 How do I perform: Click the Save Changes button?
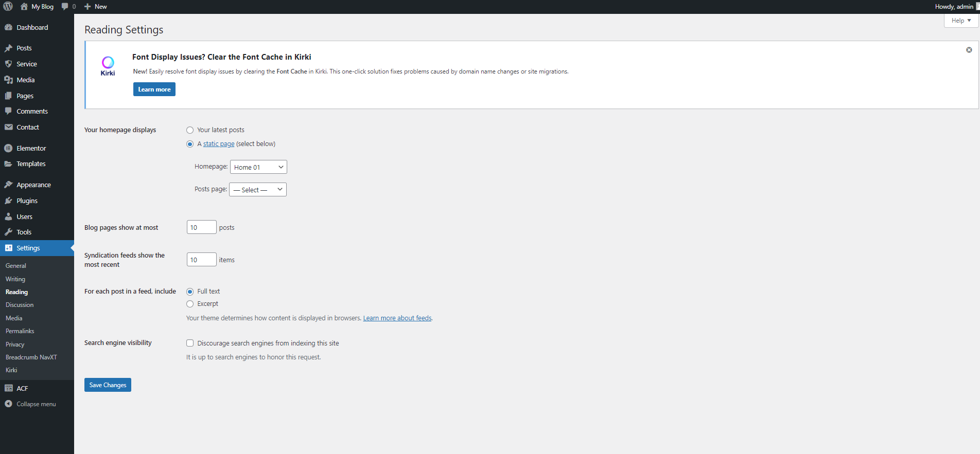pyautogui.click(x=108, y=385)
